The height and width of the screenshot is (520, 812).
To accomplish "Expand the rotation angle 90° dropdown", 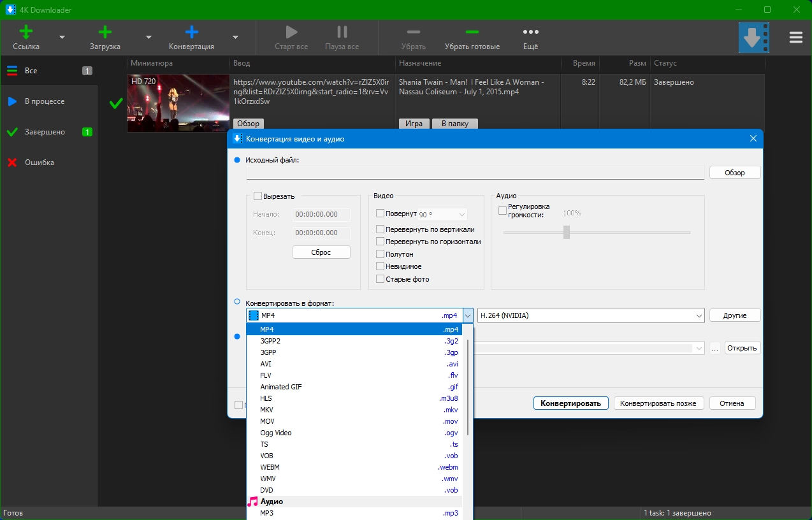I will click(x=462, y=215).
